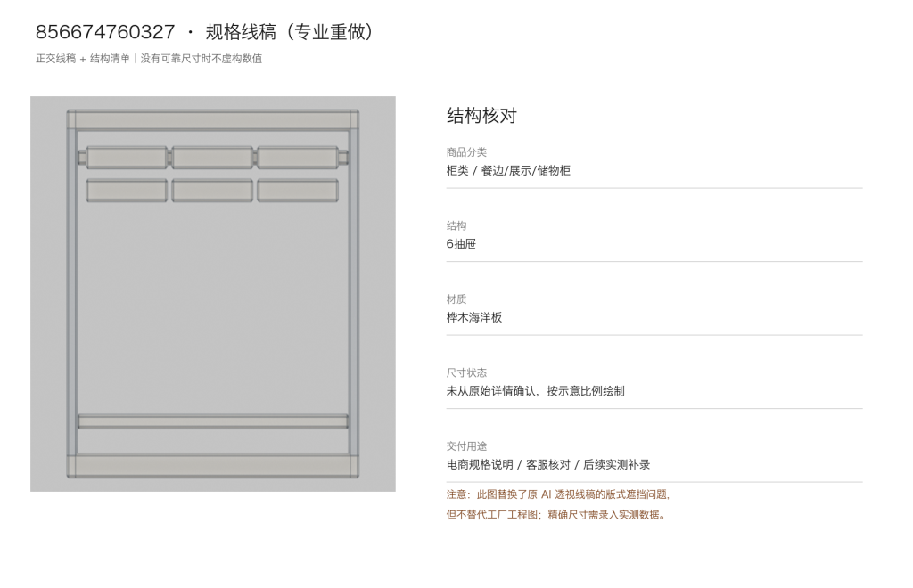This screenshot has width=913, height=588.
Task: Click the '尺寸状态' label
Action: point(466,372)
